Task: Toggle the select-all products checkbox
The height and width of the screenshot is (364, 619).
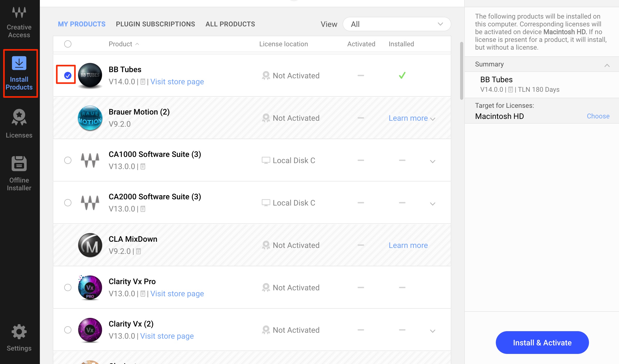Action: click(x=68, y=44)
